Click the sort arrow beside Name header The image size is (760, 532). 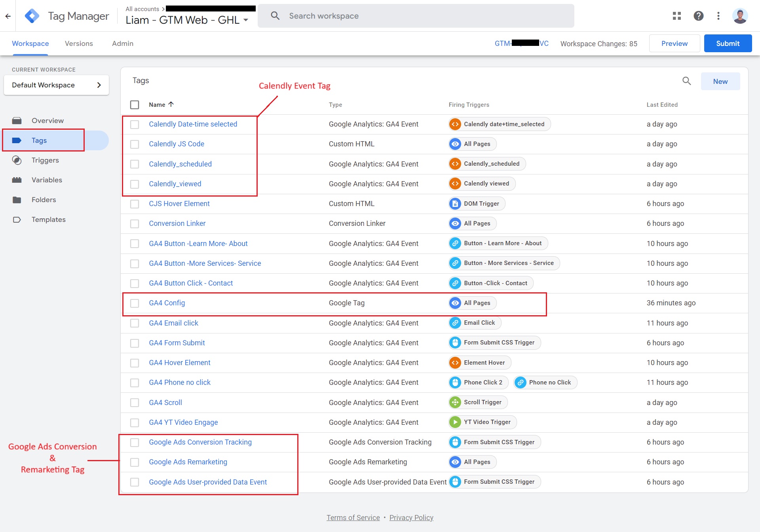coord(171,104)
